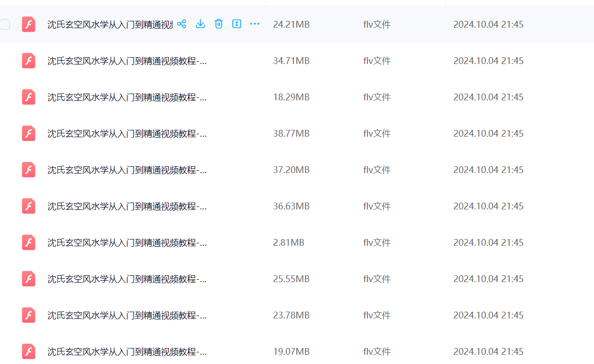
Task: Open the file name sized 36.63MB
Action: click(x=127, y=206)
